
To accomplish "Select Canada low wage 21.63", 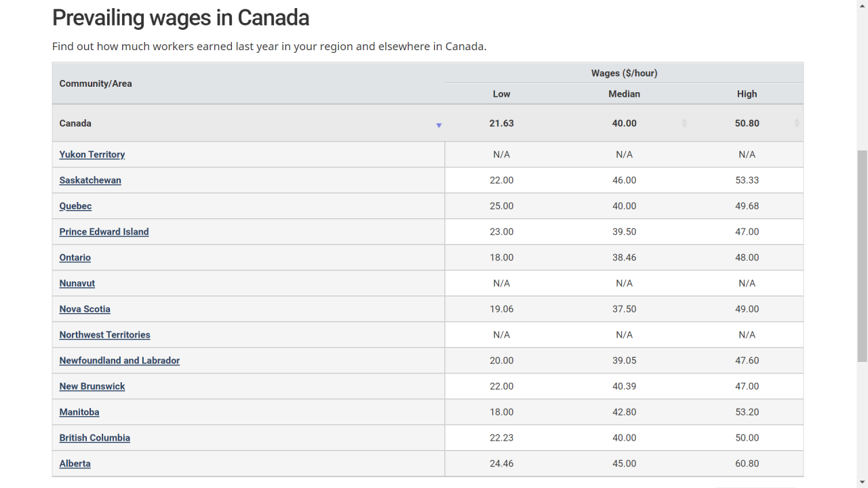I will coord(501,123).
